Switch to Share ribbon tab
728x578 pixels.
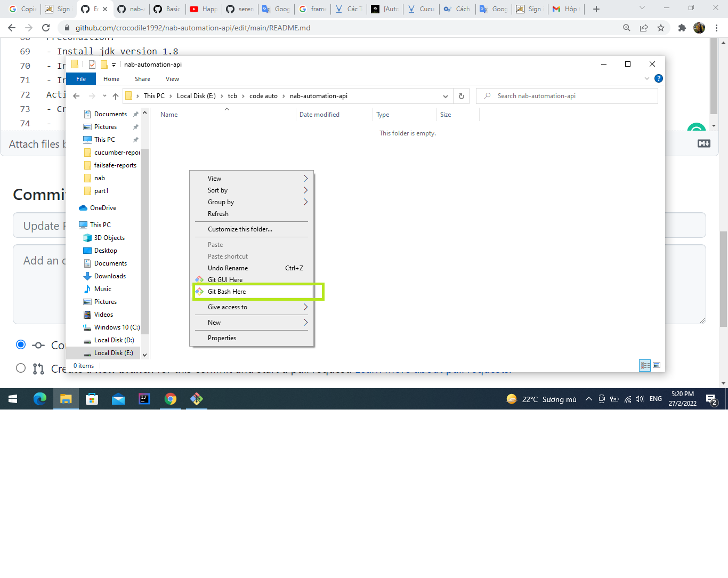tap(142, 79)
